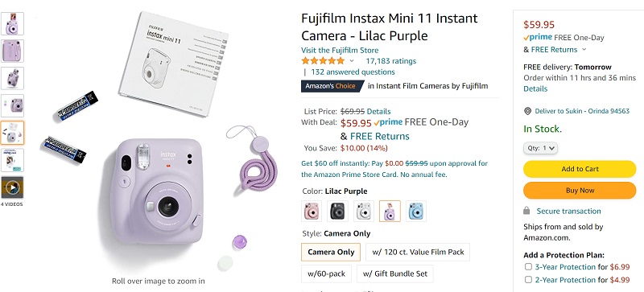Play the product videos thumbnail
This screenshot has height=292, width=644.
pos(12,187)
